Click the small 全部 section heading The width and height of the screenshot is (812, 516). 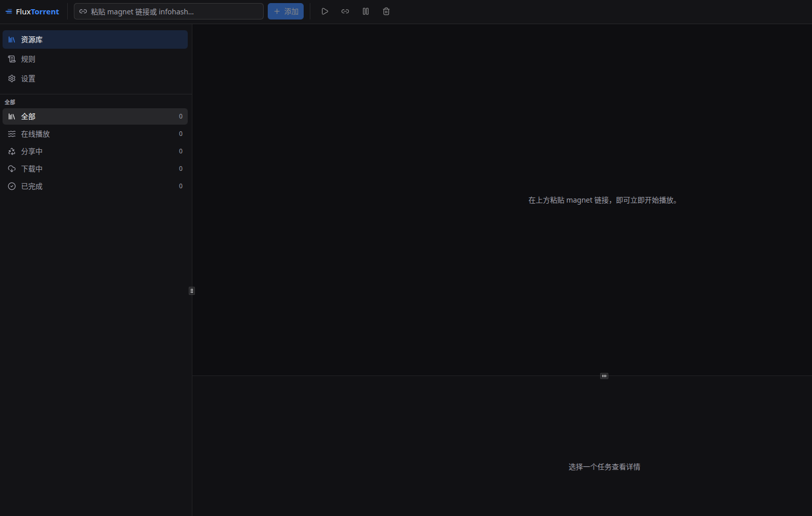[10, 102]
